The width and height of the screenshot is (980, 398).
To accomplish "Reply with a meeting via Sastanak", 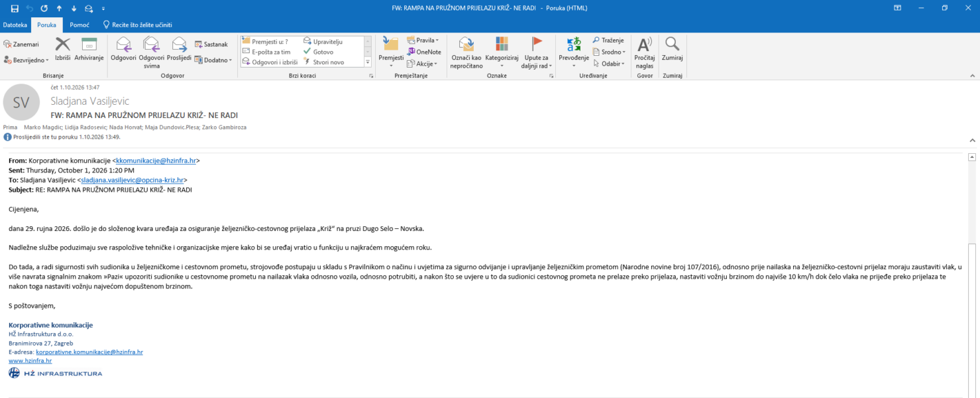I will tap(211, 44).
